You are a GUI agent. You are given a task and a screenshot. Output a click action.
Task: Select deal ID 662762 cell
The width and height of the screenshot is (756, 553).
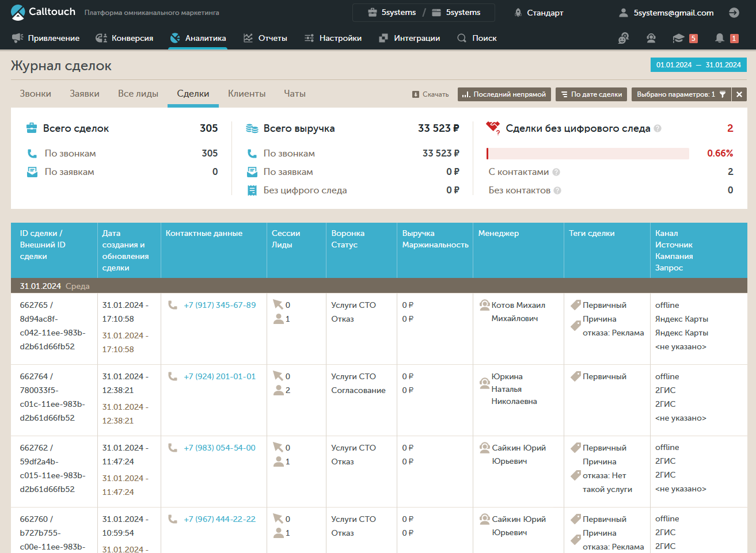[54, 472]
